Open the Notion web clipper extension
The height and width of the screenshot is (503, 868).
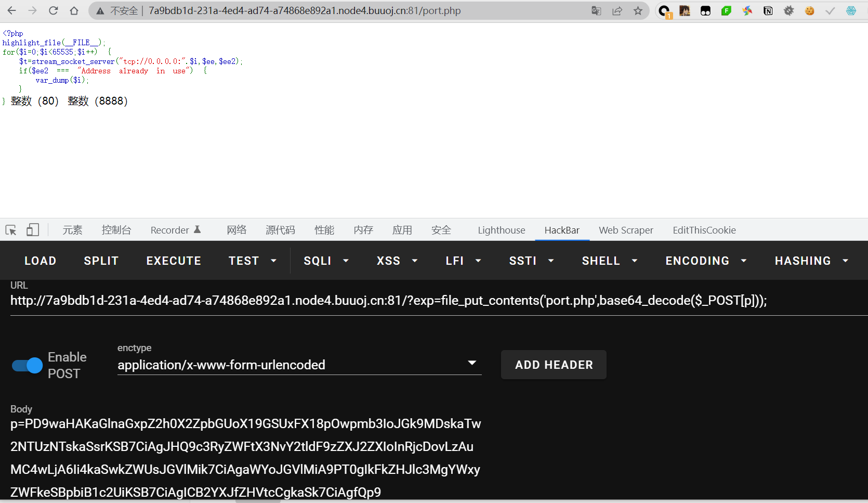tap(768, 10)
